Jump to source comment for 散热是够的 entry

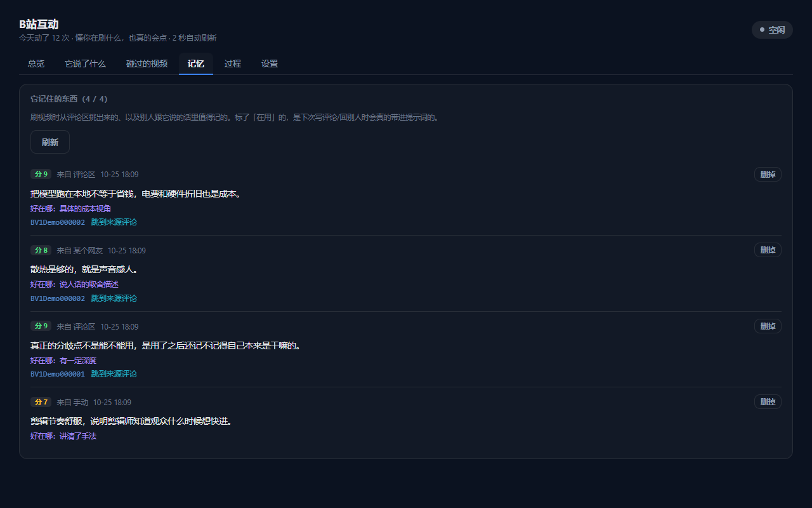114,298
